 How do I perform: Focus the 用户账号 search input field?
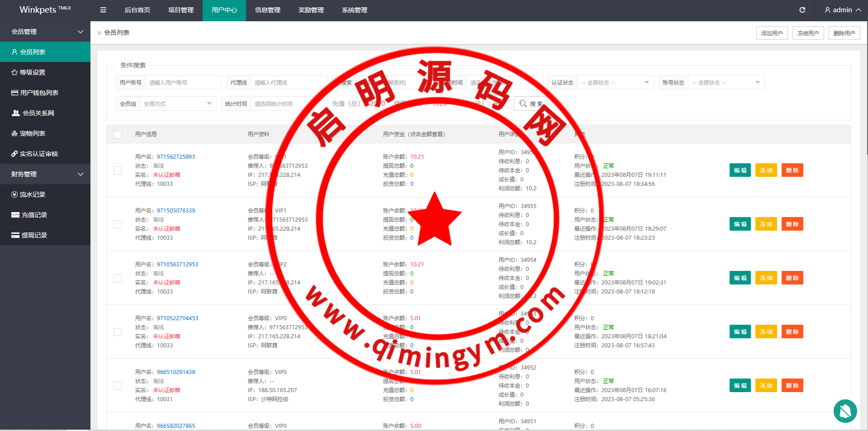183,83
